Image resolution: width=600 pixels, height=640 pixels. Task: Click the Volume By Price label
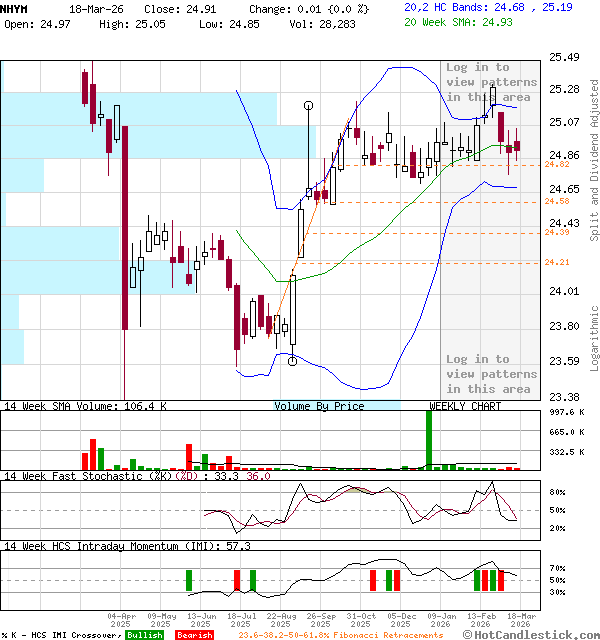[x=320, y=406]
